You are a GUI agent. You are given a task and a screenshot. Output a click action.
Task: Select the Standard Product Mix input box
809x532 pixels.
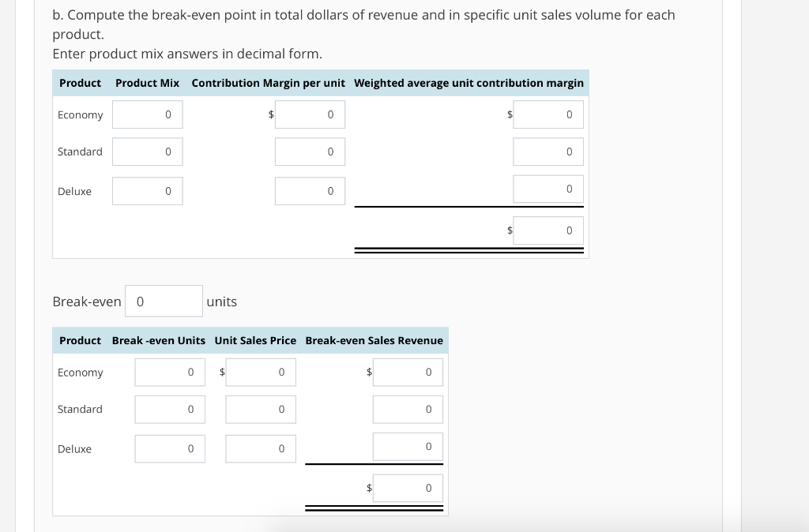pyautogui.click(x=147, y=152)
